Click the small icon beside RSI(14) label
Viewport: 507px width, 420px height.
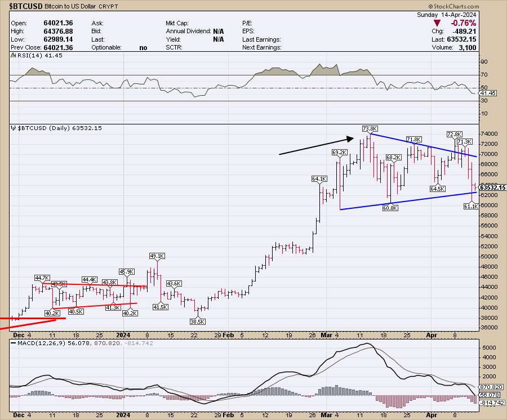(14, 55)
